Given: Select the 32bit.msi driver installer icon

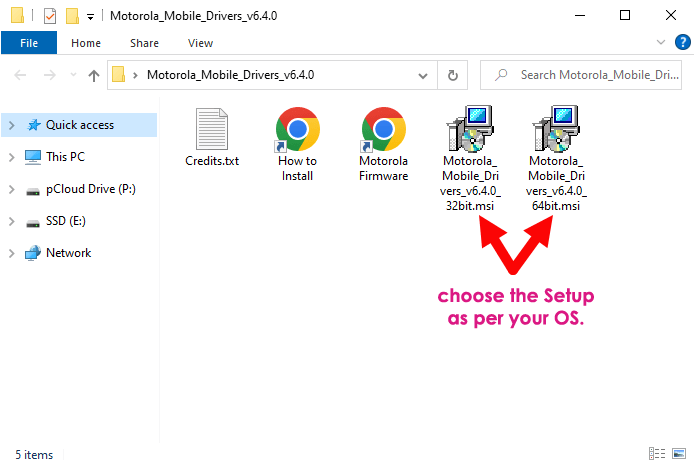Looking at the screenshot, I should (x=470, y=128).
